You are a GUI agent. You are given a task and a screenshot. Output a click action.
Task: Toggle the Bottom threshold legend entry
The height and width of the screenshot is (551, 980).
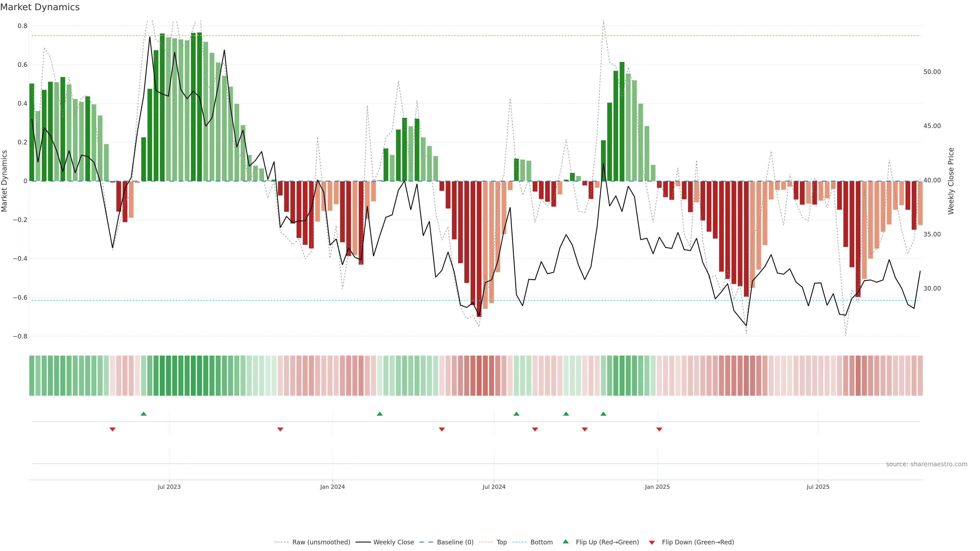(541, 542)
